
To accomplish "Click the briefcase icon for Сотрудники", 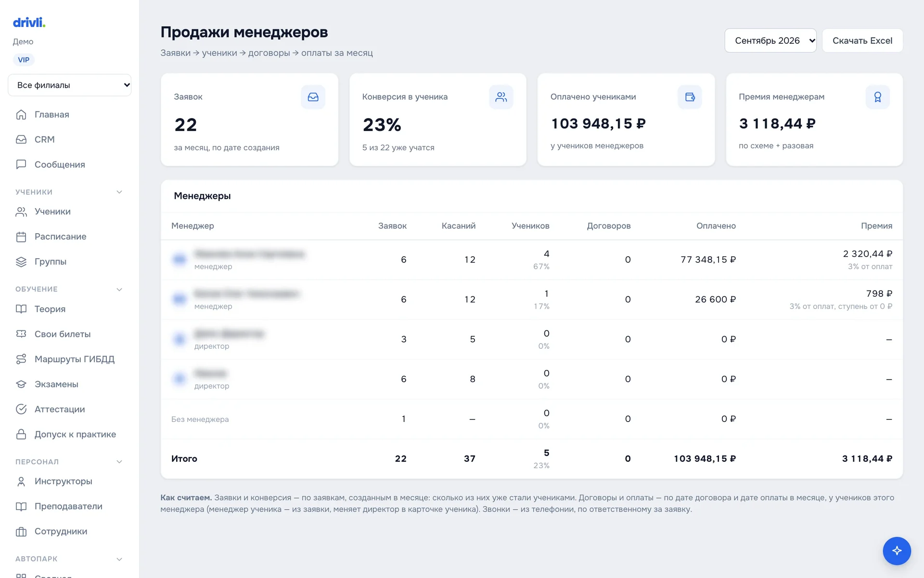I will (21, 532).
